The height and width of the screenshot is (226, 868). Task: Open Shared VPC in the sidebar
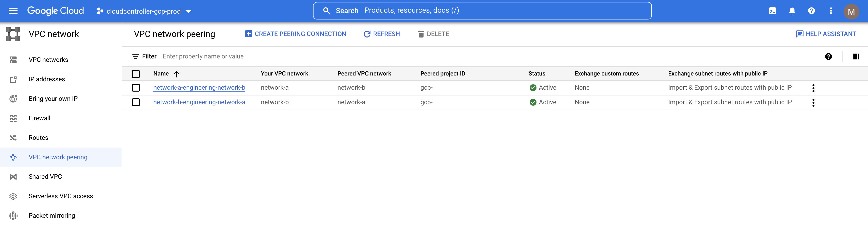tap(45, 176)
